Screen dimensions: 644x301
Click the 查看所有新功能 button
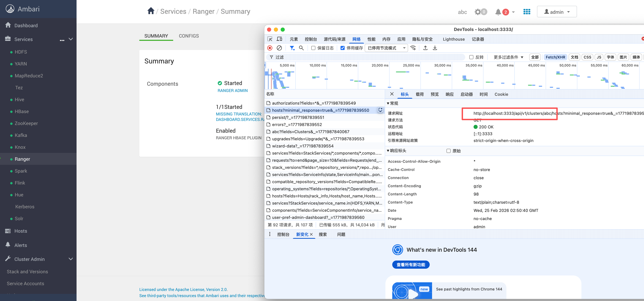(411, 265)
